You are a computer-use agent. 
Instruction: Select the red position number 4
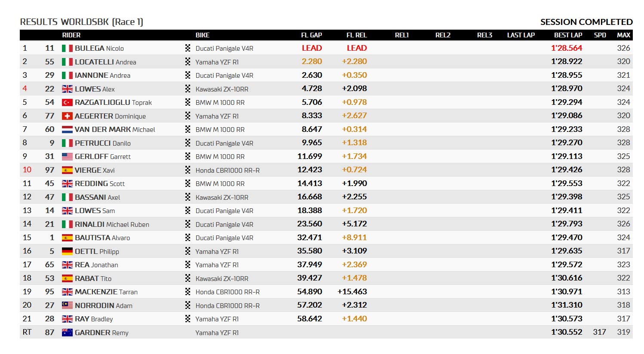pyautogui.click(x=25, y=88)
